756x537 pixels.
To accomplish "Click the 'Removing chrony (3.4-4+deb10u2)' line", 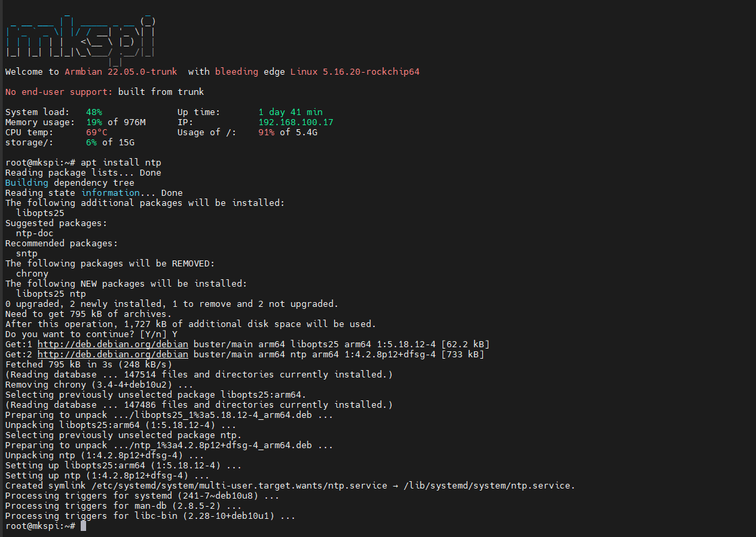I will click(x=100, y=384).
